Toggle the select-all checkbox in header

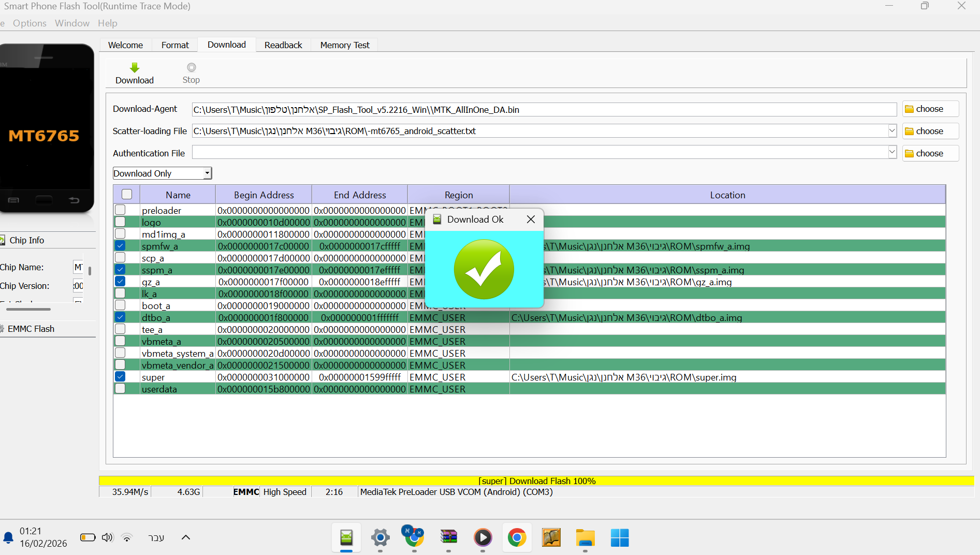(x=127, y=195)
